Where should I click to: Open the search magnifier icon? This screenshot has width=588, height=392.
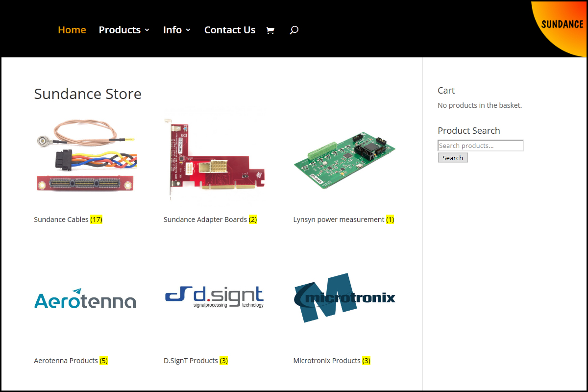(294, 30)
